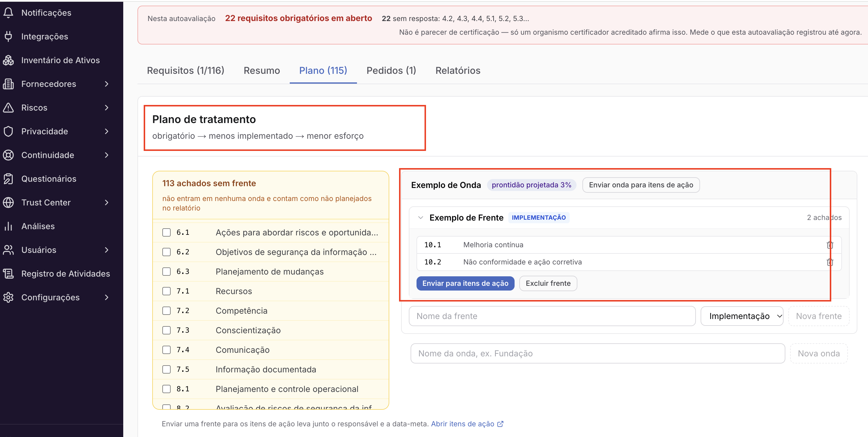Open the Resumo tab
Image resolution: width=868 pixels, height=437 pixels.
point(262,71)
